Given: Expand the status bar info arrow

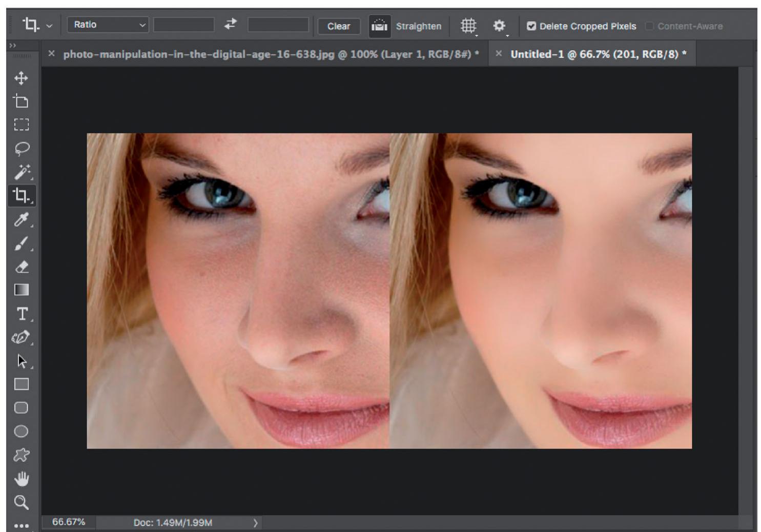Looking at the screenshot, I should (x=255, y=523).
